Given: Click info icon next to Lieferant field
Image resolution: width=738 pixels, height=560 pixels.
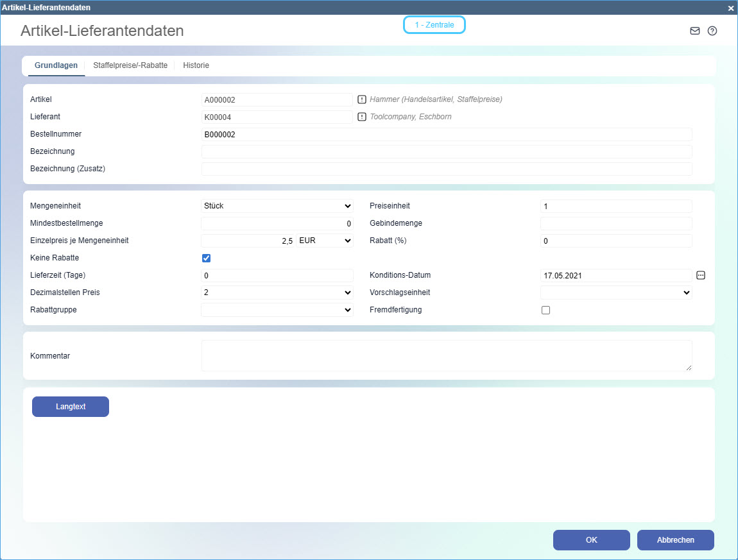Looking at the screenshot, I should (x=361, y=117).
